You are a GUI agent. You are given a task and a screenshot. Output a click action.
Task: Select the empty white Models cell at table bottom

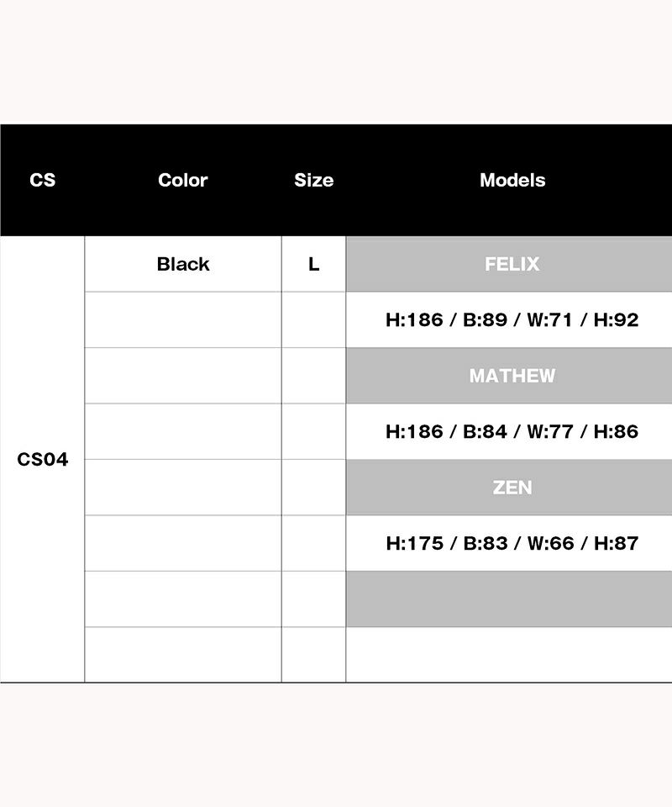(512, 655)
